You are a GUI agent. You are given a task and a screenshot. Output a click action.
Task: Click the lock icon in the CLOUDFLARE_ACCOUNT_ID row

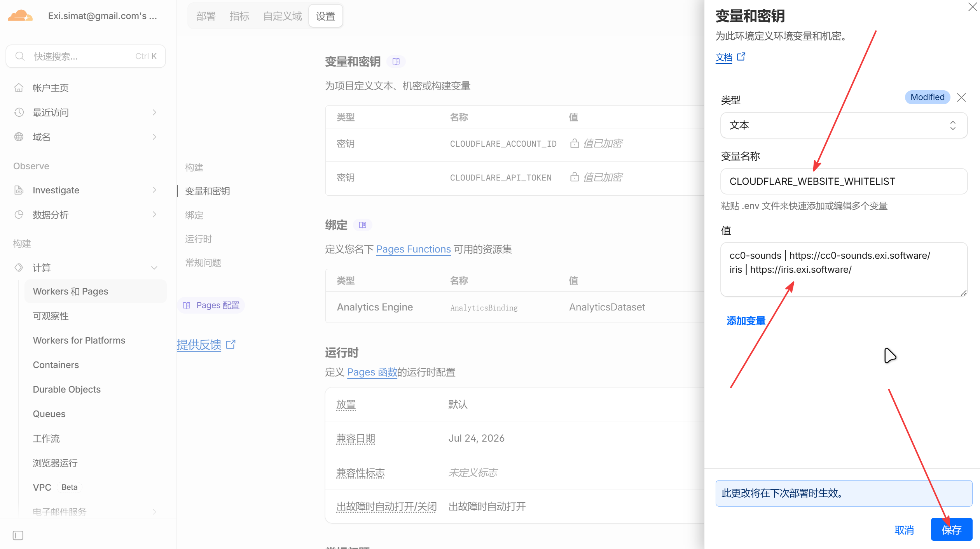(575, 144)
